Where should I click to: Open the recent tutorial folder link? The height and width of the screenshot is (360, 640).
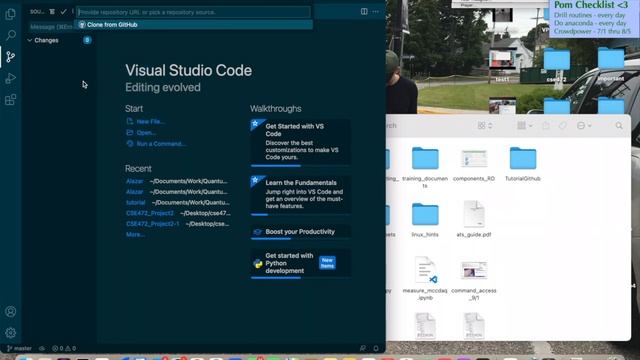click(136, 202)
